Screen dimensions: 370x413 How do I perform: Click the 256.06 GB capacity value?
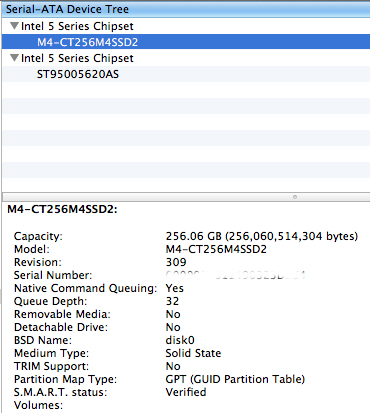tap(262, 236)
